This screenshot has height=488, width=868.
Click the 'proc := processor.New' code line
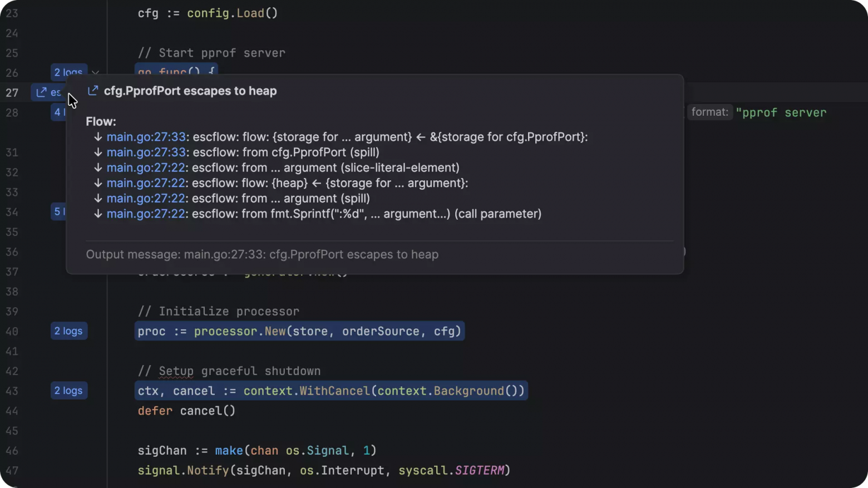pyautogui.click(x=299, y=331)
